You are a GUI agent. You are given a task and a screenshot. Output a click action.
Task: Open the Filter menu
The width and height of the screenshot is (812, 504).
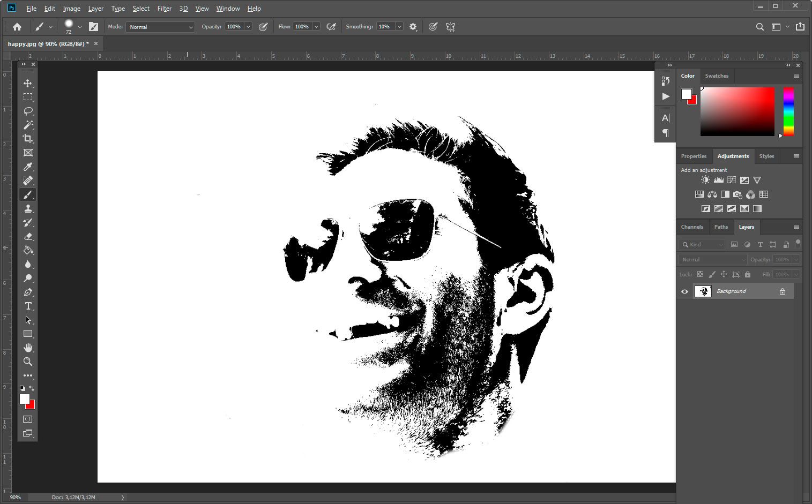[164, 9]
